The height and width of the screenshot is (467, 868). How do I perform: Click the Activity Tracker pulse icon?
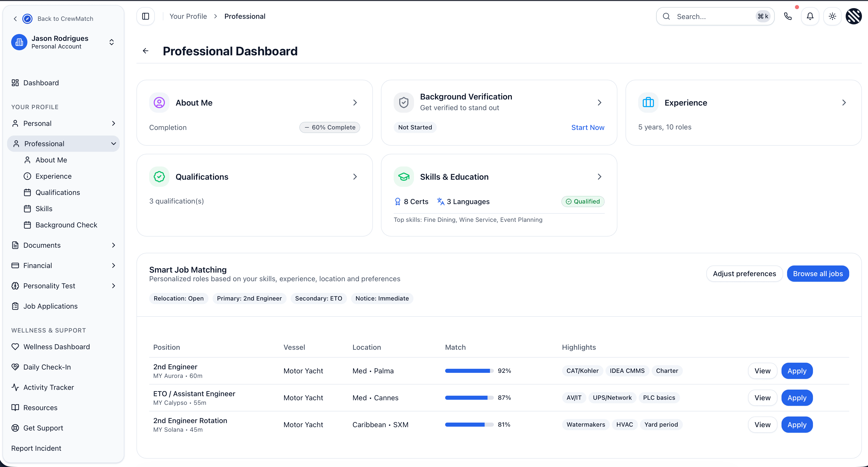click(15, 387)
